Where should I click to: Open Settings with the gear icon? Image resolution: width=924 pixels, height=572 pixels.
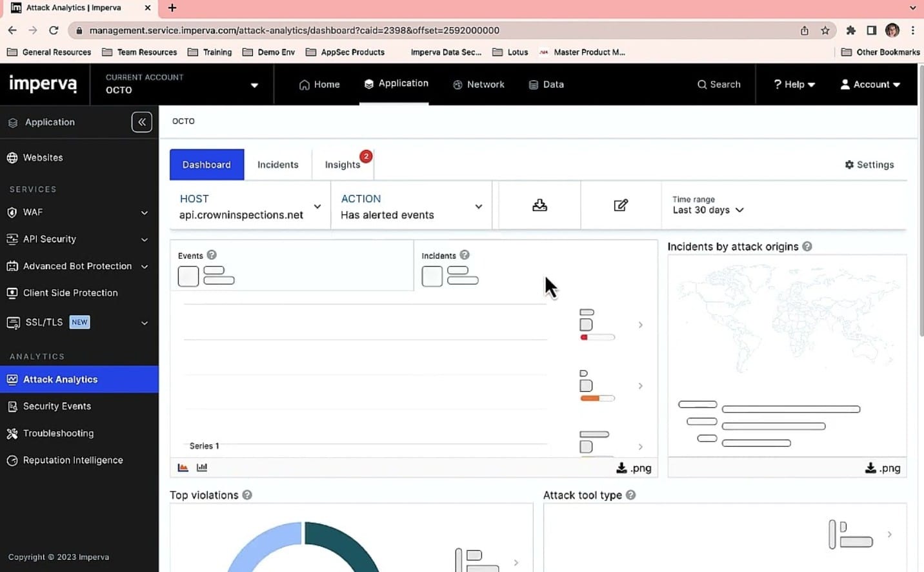coord(869,165)
